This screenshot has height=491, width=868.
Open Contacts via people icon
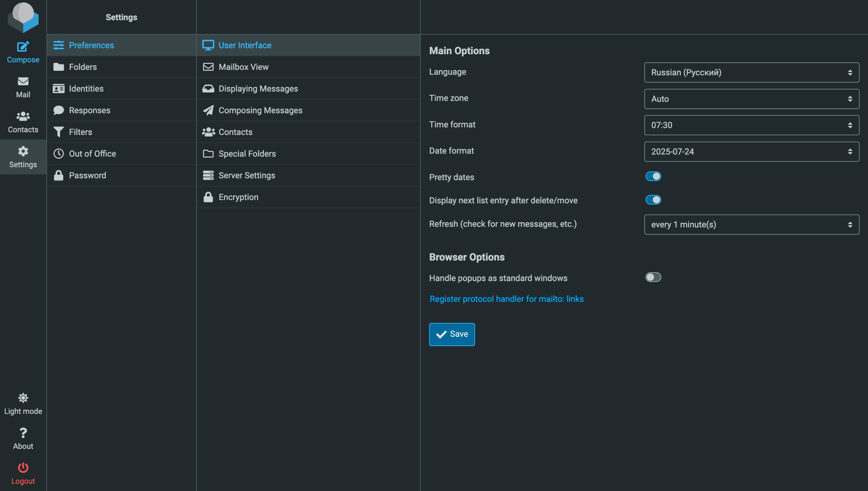tap(23, 116)
